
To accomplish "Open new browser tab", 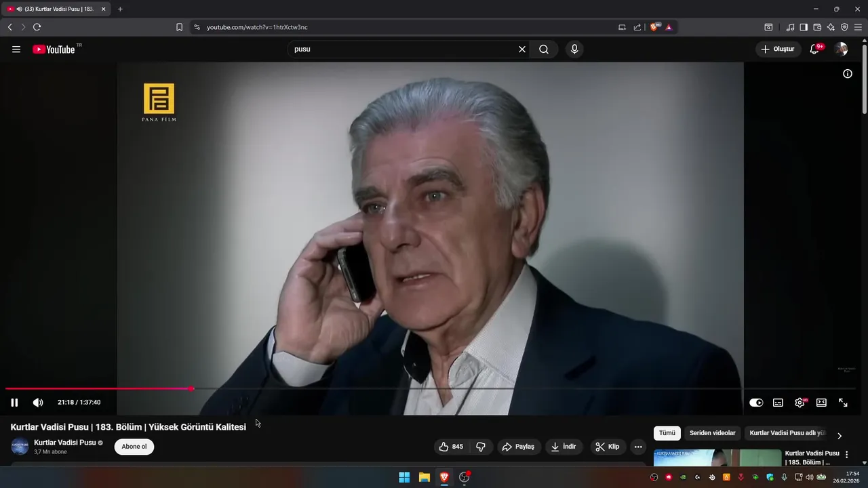I will coord(120,9).
